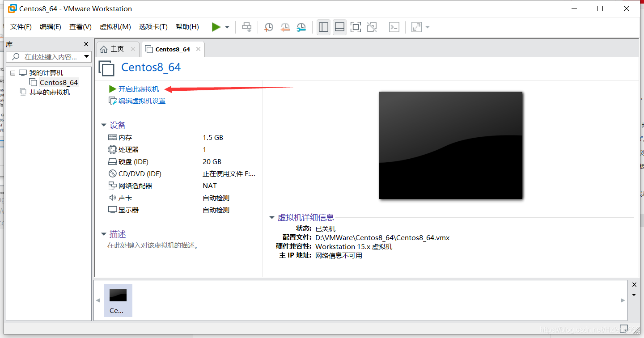
Task: Switch to the 主页 tab
Action: tap(117, 49)
